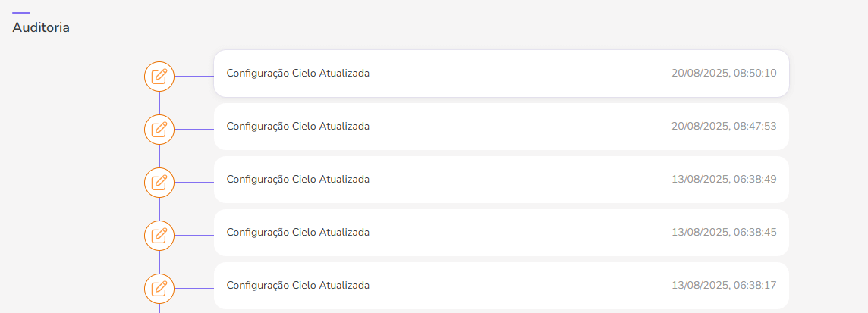This screenshot has height=313, width=868.
Task: Open the audit card logged at 06:38:45
Action: point(501,233)
